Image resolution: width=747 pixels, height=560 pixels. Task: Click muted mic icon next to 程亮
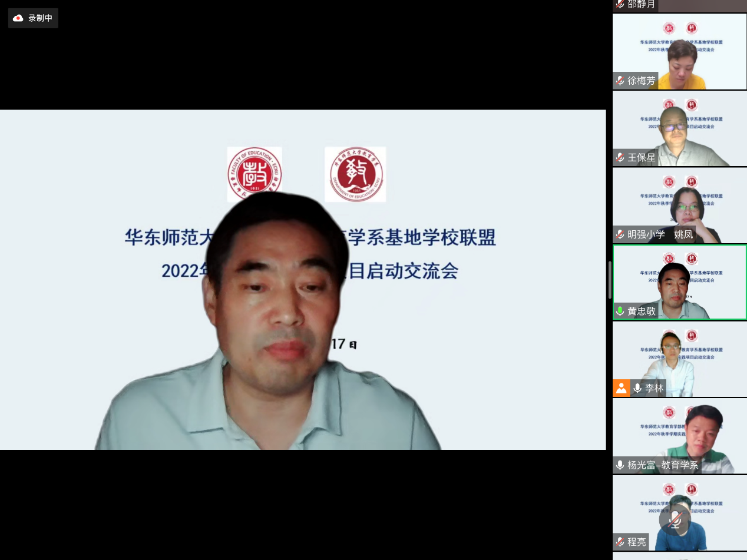pos(620,542)
